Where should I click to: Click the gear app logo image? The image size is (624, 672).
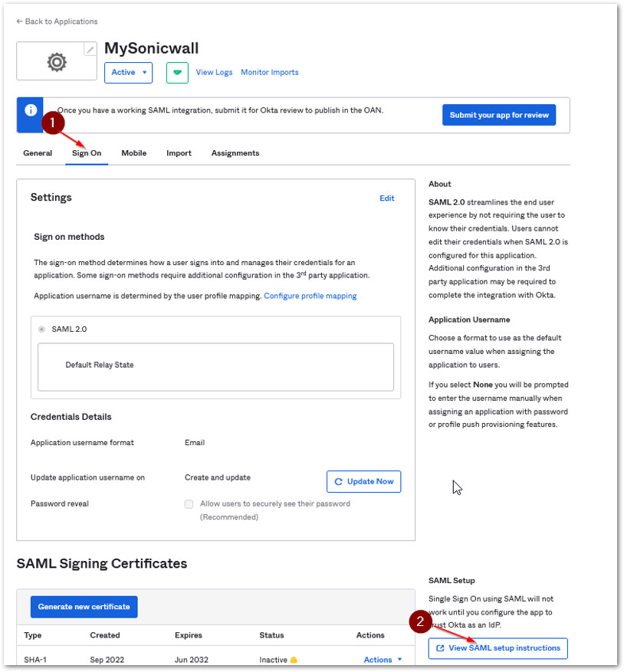pos(57,62)
